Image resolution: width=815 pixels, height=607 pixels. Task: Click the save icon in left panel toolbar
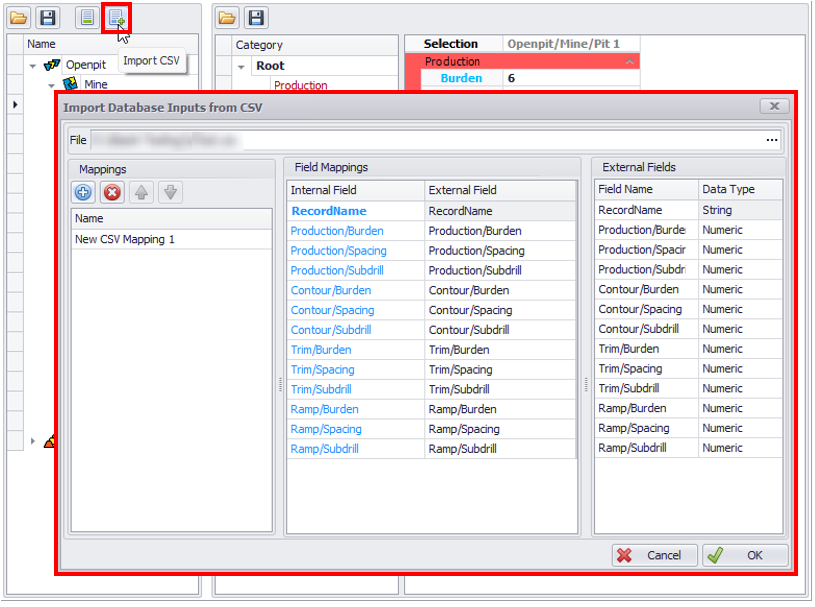(x=48, y=17)
